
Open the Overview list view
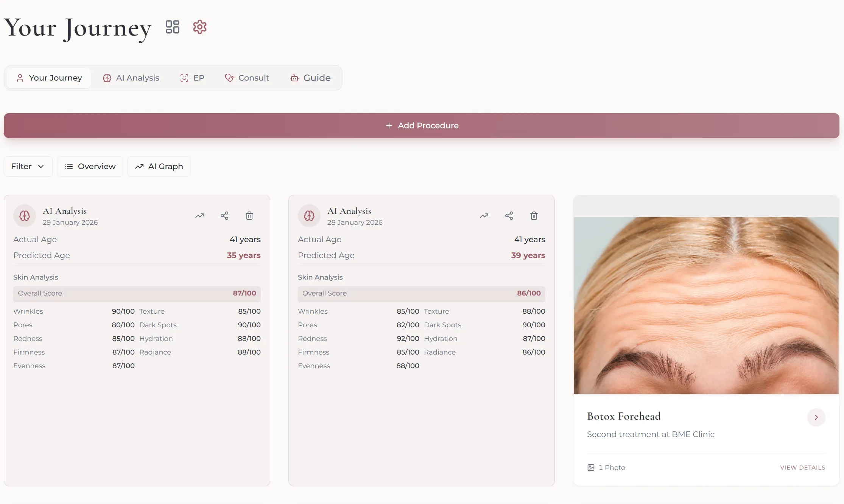click(x=90, y=166)
